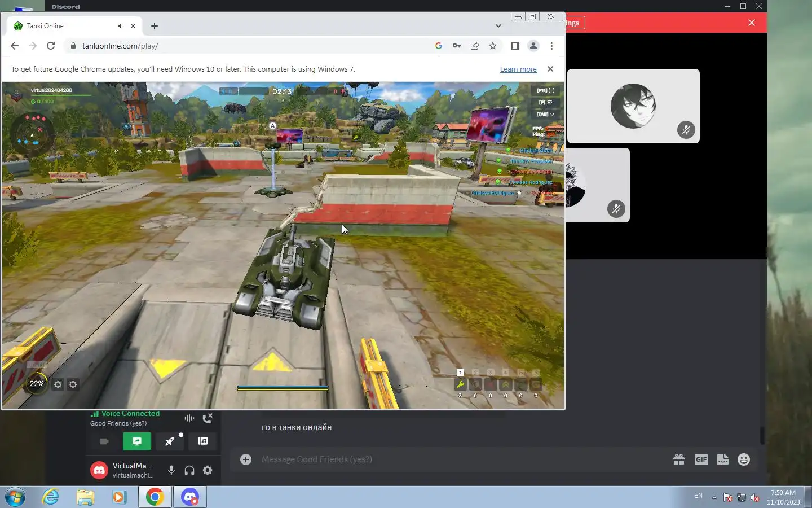Viewport: 812px width, 508px height.
Task: Dismiss the Chrome update notification bar
Action: (x=550, y=69)
